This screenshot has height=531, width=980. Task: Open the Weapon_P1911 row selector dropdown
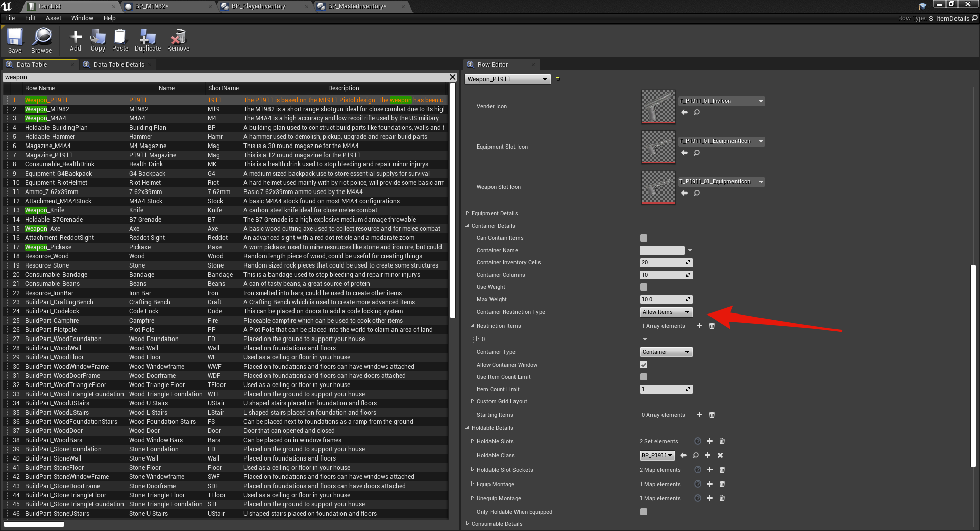[x=507, y=79]
